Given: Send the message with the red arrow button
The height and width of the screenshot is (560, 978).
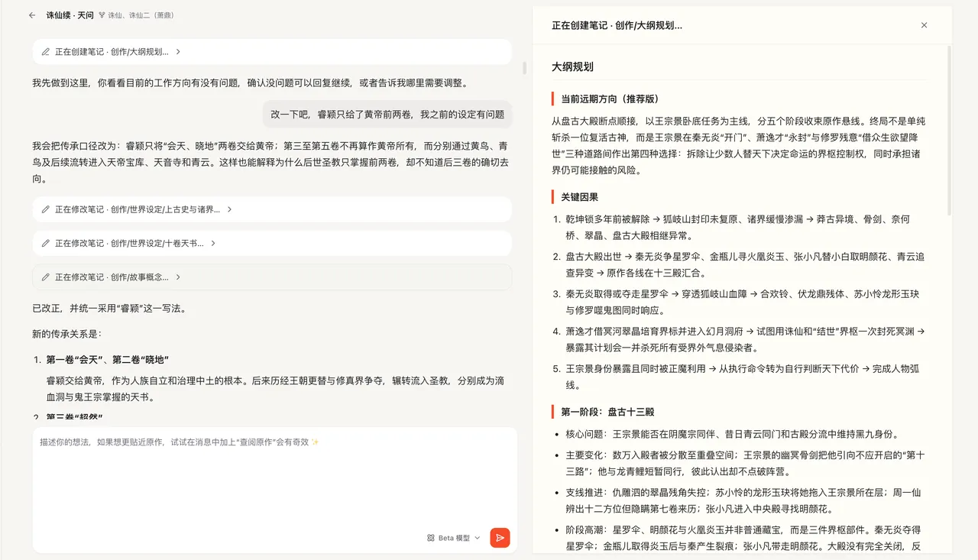Looking at the screenshot, I should (x=500, y=538).
